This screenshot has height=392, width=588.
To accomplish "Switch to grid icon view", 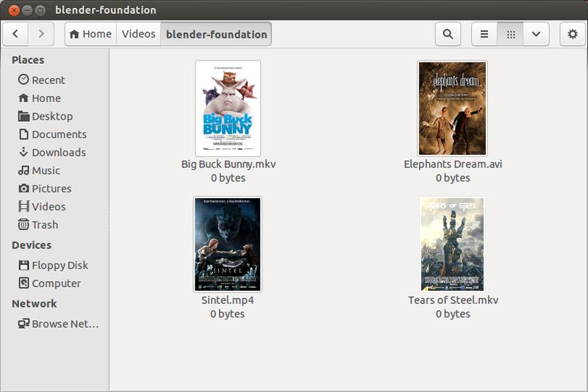I will click(x=510, y=34).
